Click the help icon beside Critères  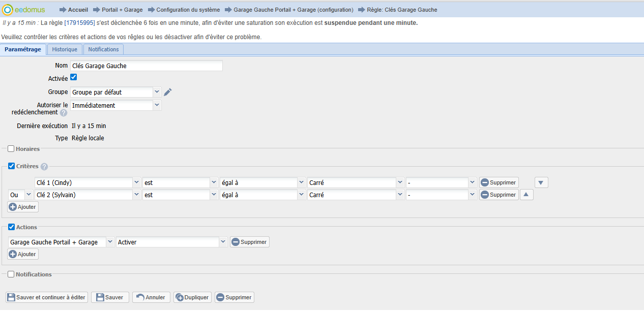pos(44,167)
